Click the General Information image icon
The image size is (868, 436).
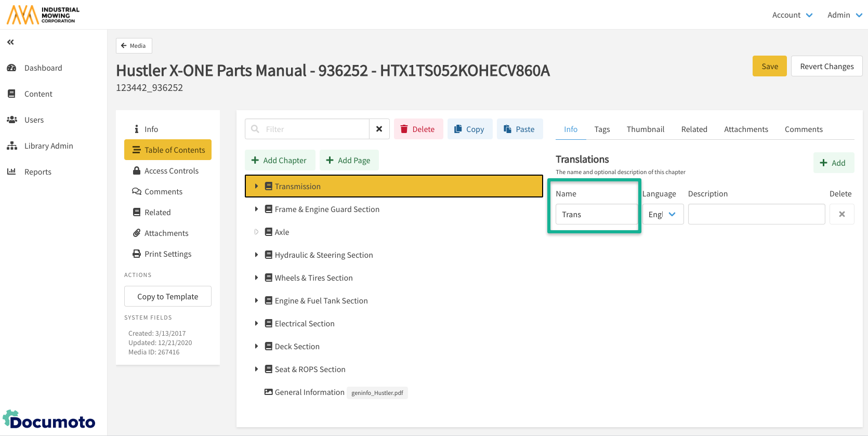point(268,392)
